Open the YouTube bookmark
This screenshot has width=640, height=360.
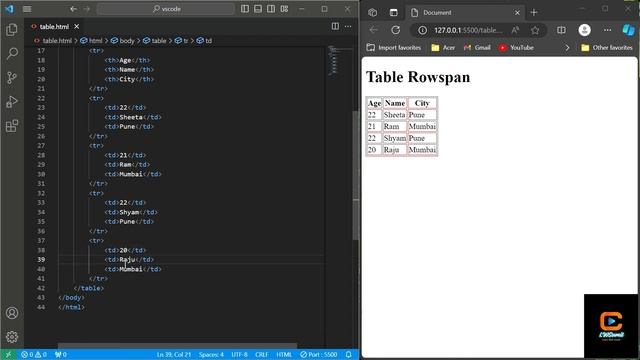(516, 48)
